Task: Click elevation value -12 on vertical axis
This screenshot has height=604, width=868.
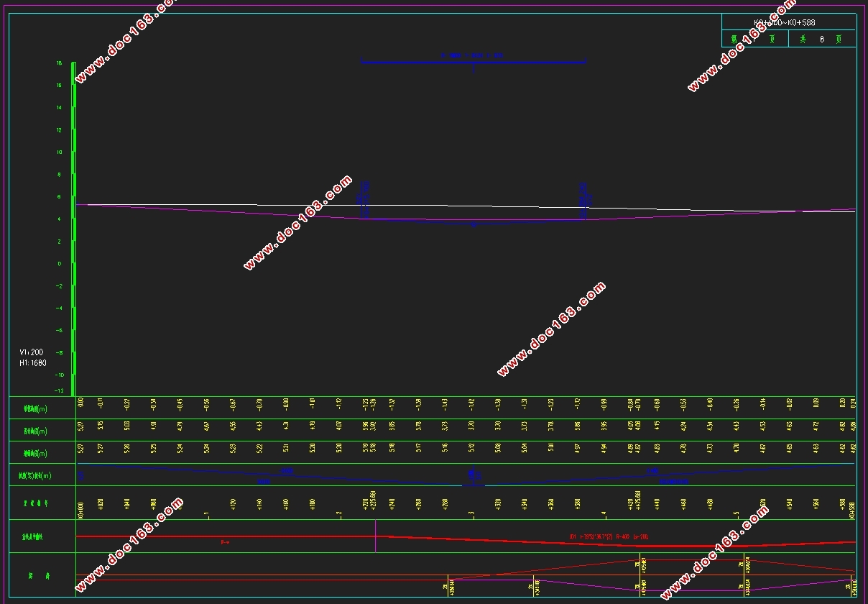Action: 59,390
